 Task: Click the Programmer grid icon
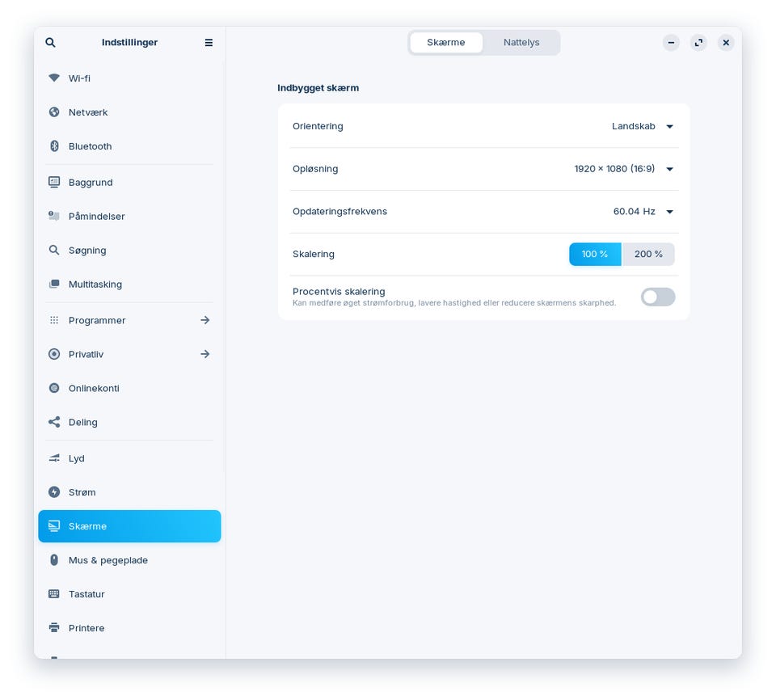tap(54, 320)
